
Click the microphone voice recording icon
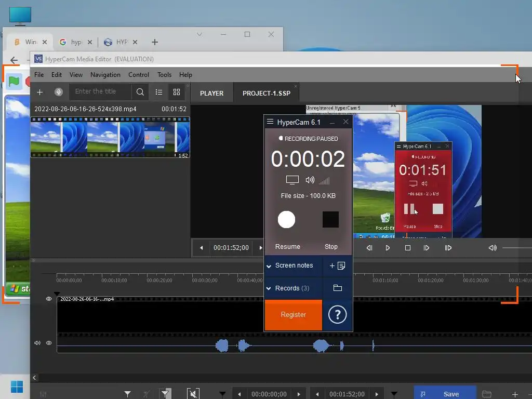click(59, 92)
